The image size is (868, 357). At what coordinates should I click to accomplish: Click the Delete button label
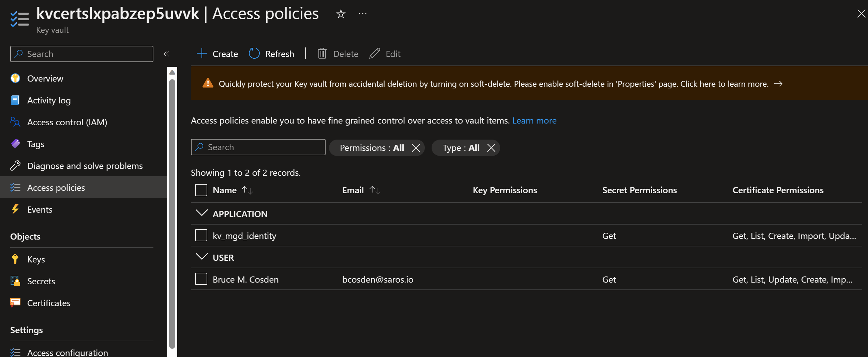tap(346, 54)
